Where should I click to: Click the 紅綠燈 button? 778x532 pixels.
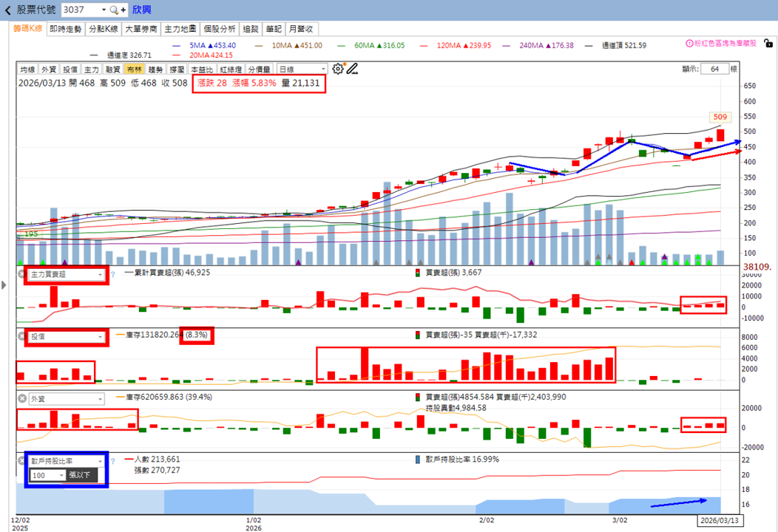pyautogui.click(x=231, y=69)
